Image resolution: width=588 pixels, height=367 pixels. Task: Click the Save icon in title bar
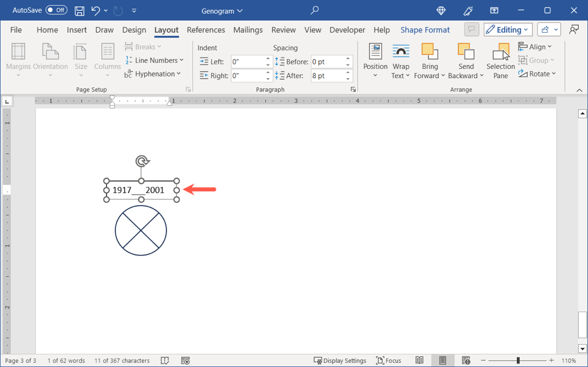point(80,10)
